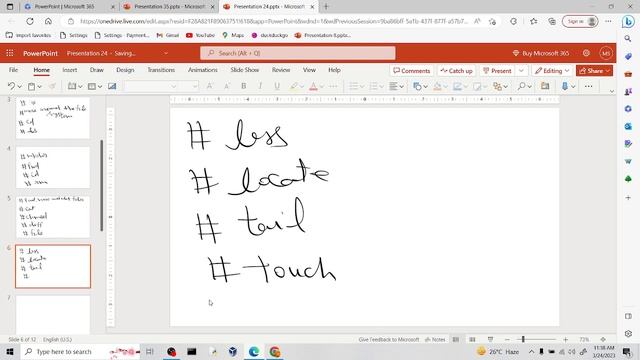Click the Find magnifier icon in the ribbon
Image resolution: width=640 pixels, height=360 pixels.
pos(521,86)
